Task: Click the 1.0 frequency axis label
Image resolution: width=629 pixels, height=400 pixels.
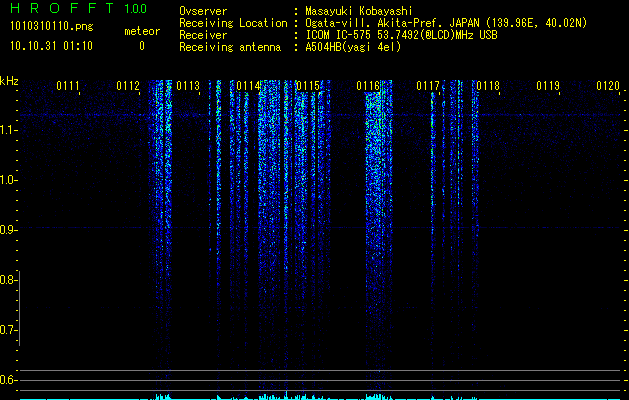Action: coord(8,180)
